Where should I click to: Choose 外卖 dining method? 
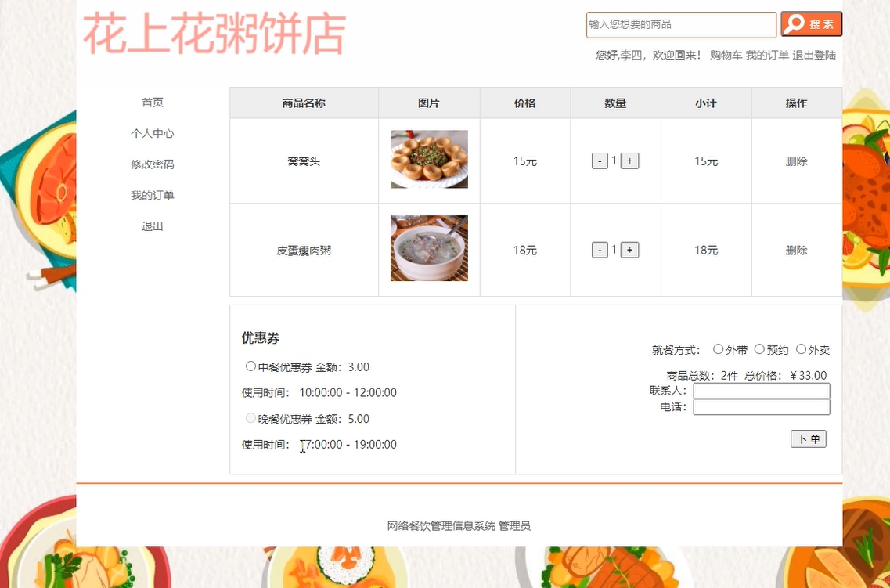801,349
